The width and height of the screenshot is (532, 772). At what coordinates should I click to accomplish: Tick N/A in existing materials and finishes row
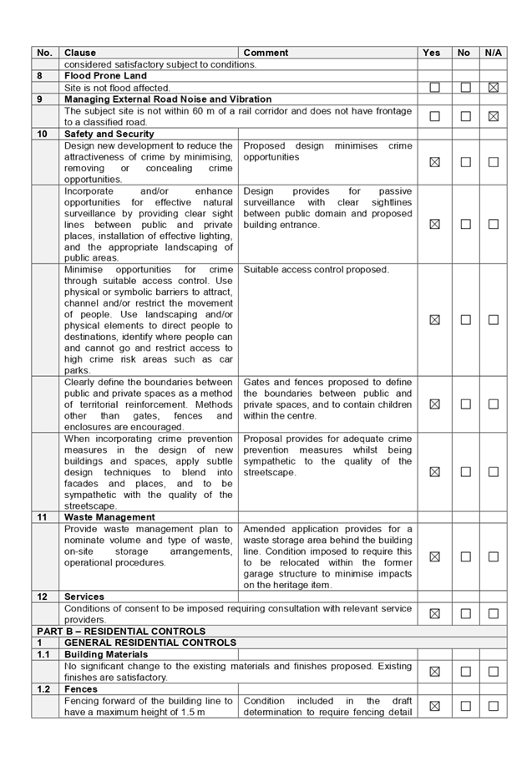tap(493, 672)
